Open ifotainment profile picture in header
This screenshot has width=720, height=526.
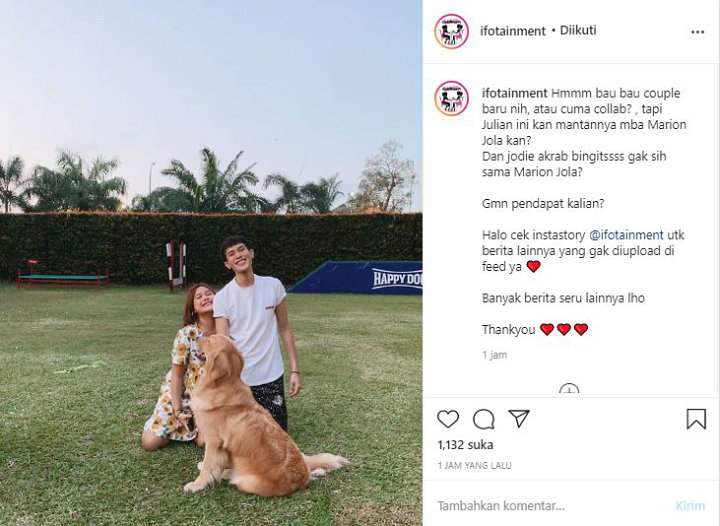[x=451, y=31]
